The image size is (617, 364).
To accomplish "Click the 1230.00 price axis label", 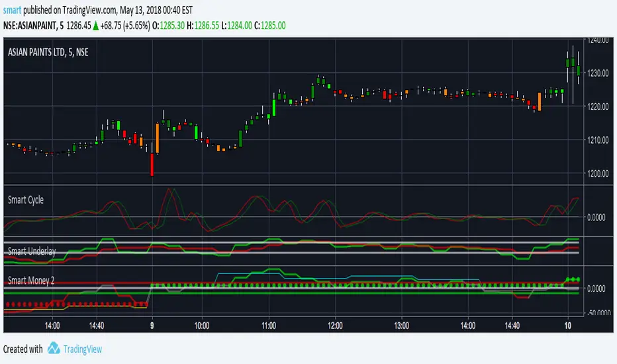I will [x=598, y=73].
